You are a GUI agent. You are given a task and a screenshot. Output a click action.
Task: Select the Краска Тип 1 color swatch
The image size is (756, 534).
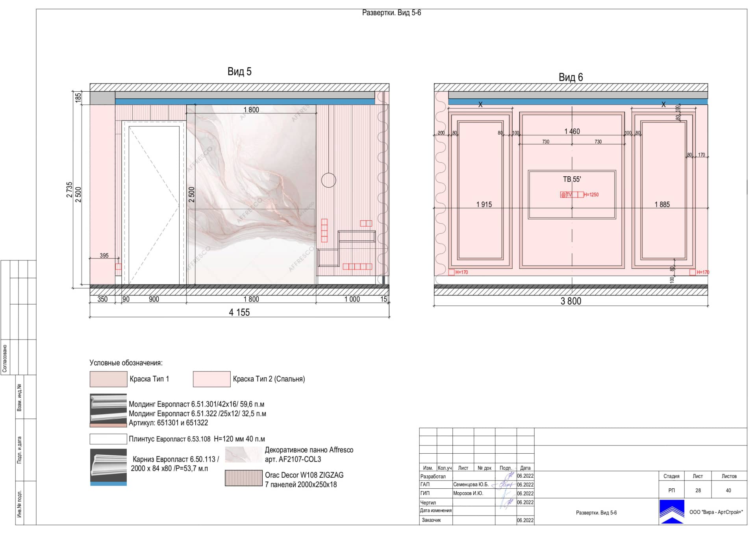[x=108, y=379]
